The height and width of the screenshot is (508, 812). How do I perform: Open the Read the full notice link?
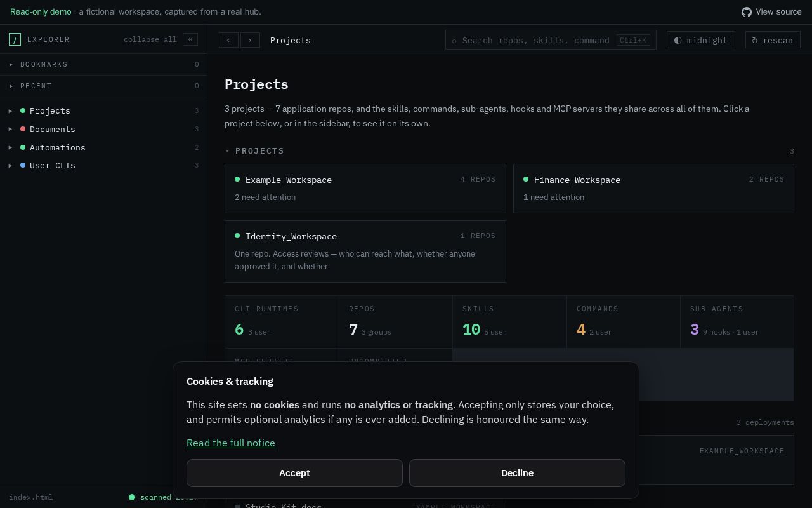231,443
